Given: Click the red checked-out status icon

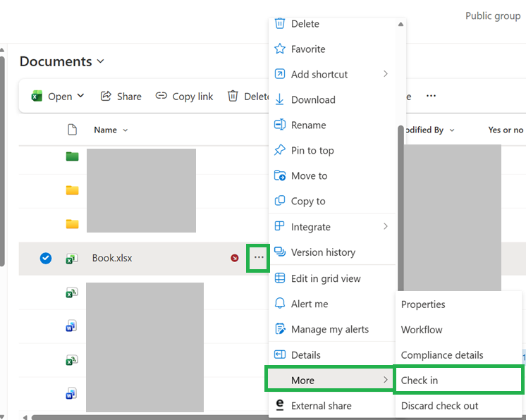Looking at the screenshot, I should pyautogui.click(x=235, y=258).
